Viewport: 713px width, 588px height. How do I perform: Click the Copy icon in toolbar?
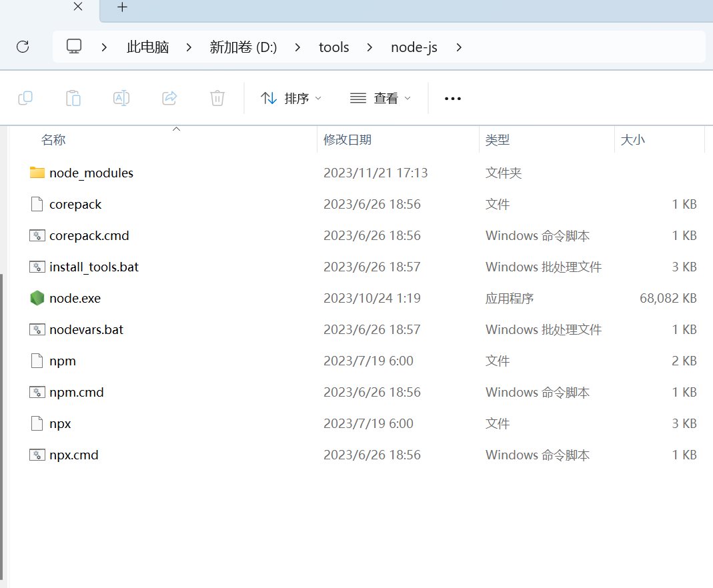click(x=25, y=98)
